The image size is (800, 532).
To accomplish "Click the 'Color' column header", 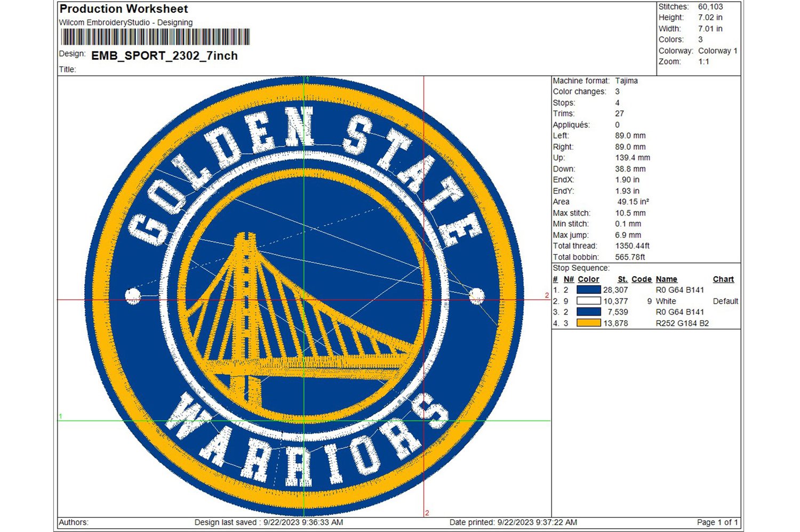I will [x=588, y=279].
